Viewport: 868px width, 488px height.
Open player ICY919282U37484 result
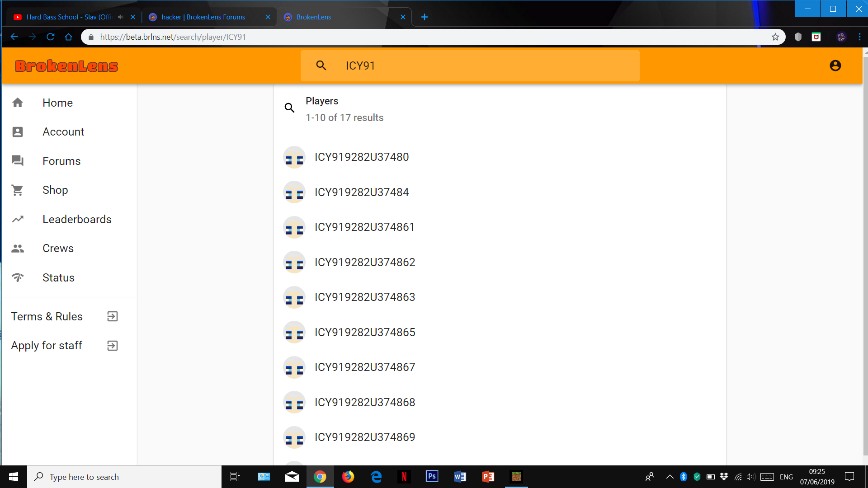tap(500, 192)
